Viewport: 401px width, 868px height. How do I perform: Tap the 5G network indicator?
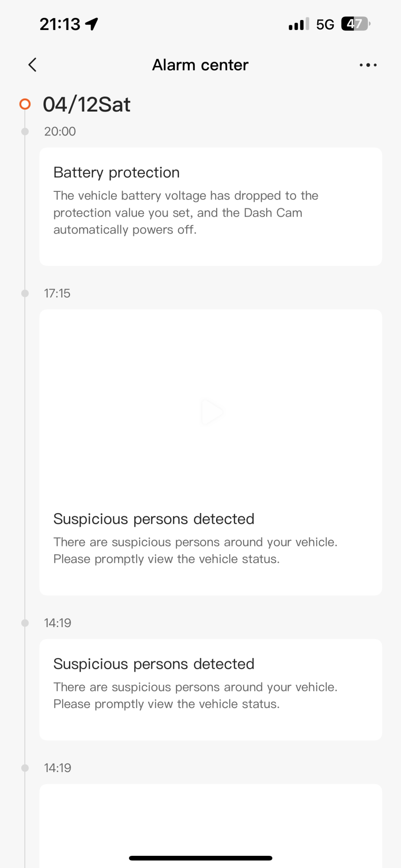pos(325,24)
